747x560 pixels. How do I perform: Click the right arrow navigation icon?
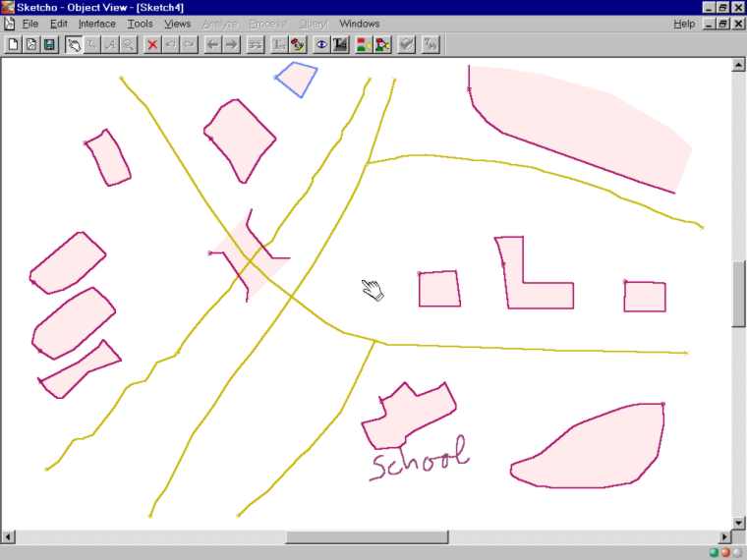coord(231,44)
